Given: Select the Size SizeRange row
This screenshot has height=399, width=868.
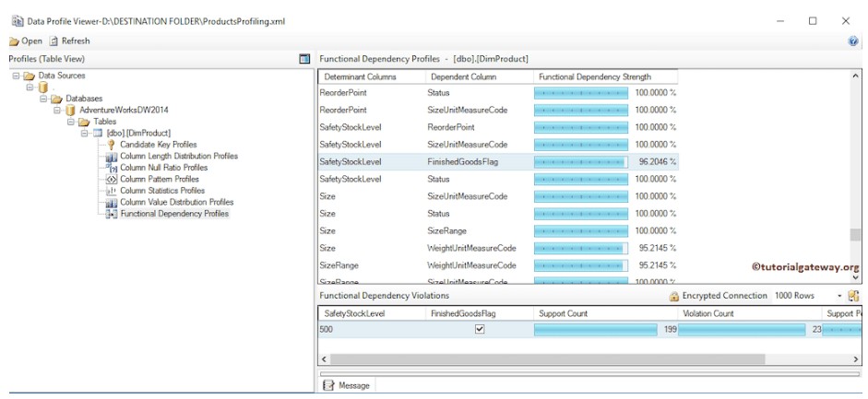Looking at the screenshot, I should (x=498, y=230).
